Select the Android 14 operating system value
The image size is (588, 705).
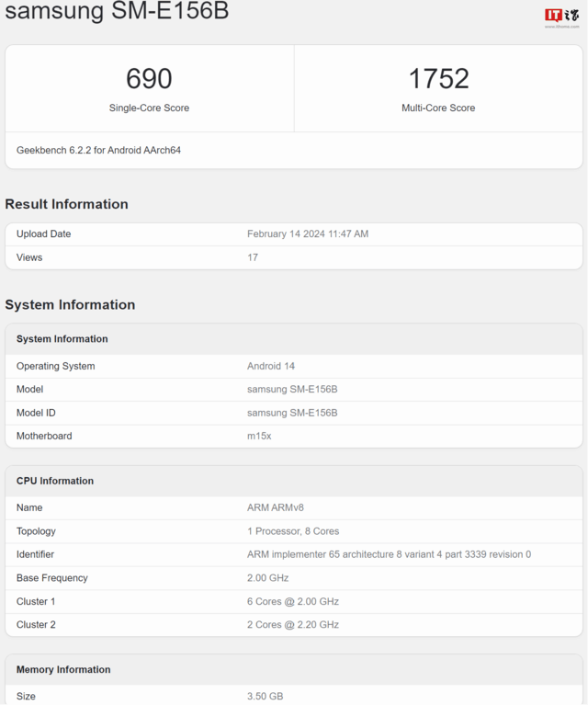(x=270, y=366)
